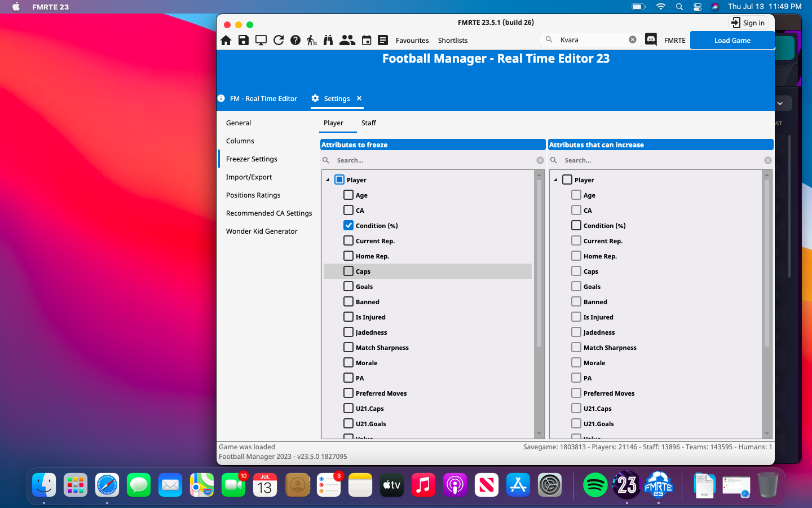Screen dimensions: 812x508
Task: Click the FMRTE 23 menu bar item
Action: click(50, 7)
